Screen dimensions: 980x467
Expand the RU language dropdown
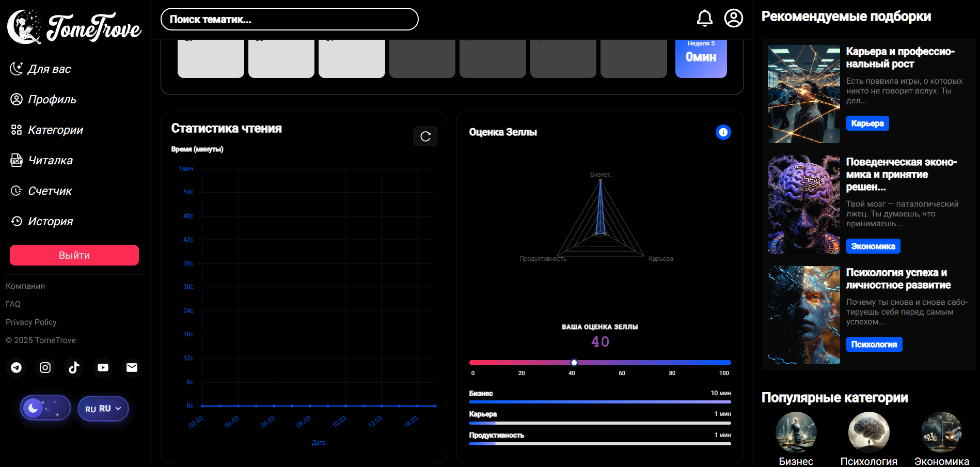pos(103,409)
